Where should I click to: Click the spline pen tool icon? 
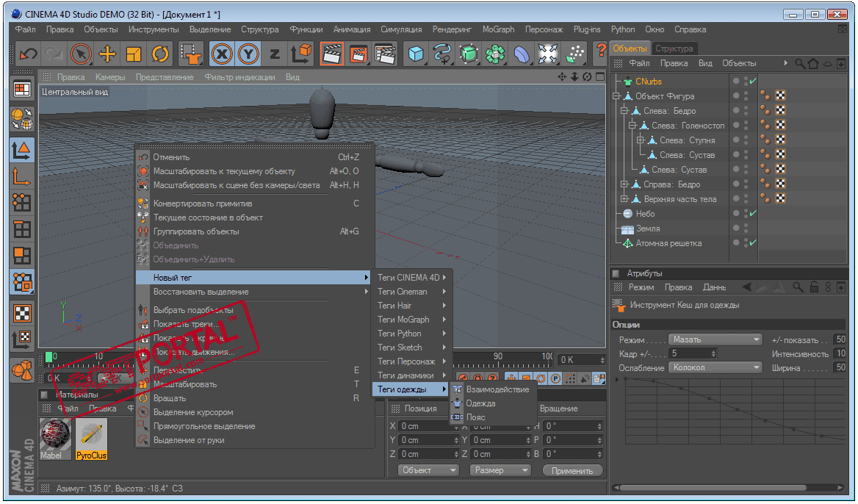point(442,54)
